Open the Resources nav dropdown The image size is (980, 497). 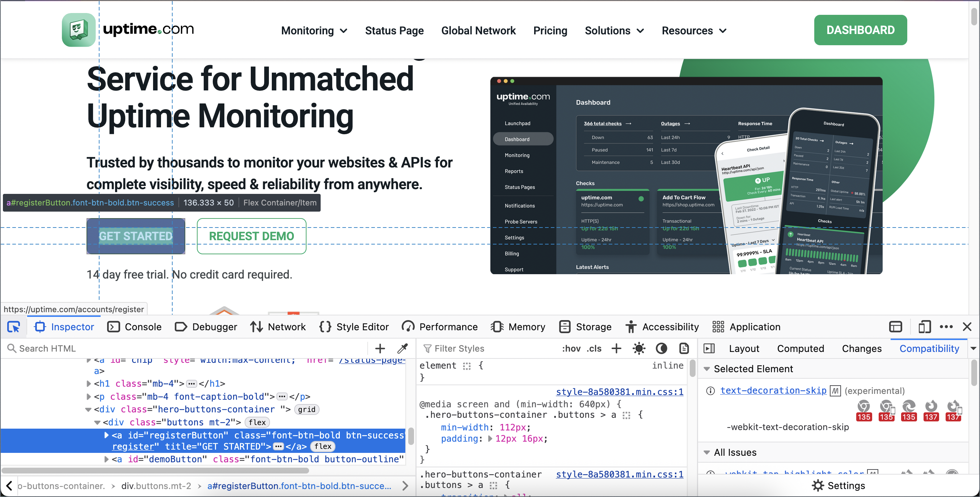pyautogui.click(x=694, y=30)
